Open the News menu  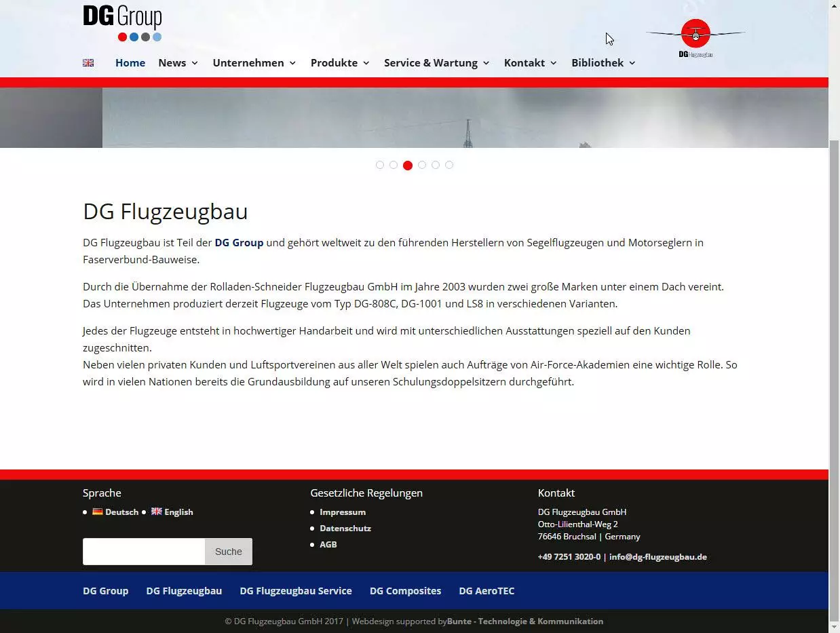(172, 62)
